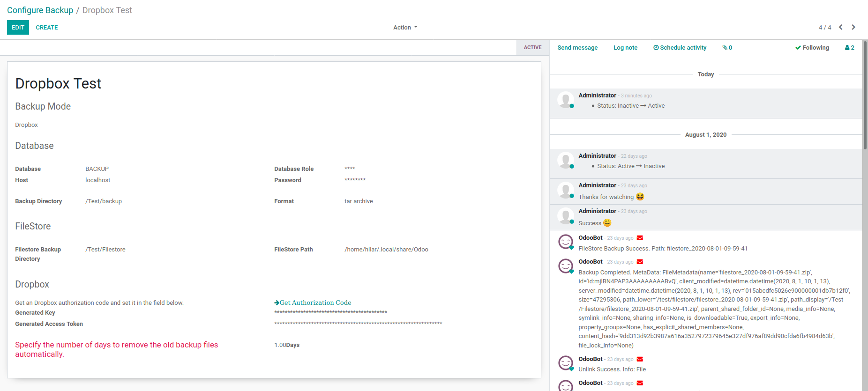
Task: Click the tar archive format value
Action: coord(359,201)
